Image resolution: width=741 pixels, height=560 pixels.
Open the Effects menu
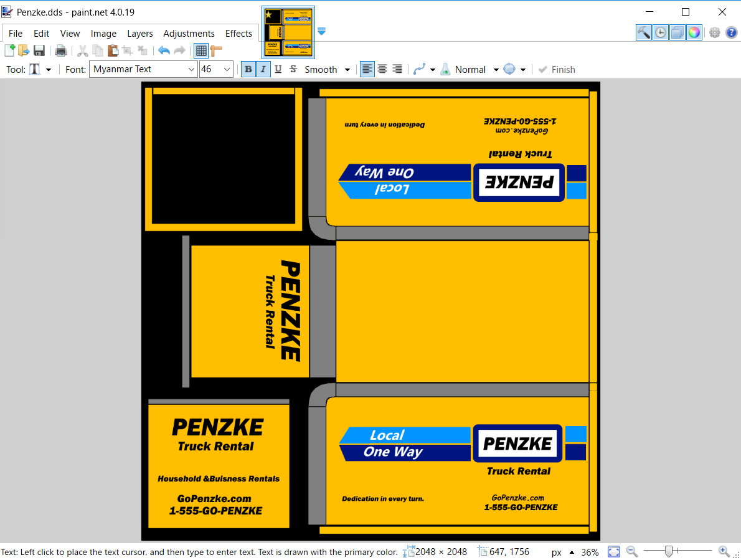[x=238, y=34]
